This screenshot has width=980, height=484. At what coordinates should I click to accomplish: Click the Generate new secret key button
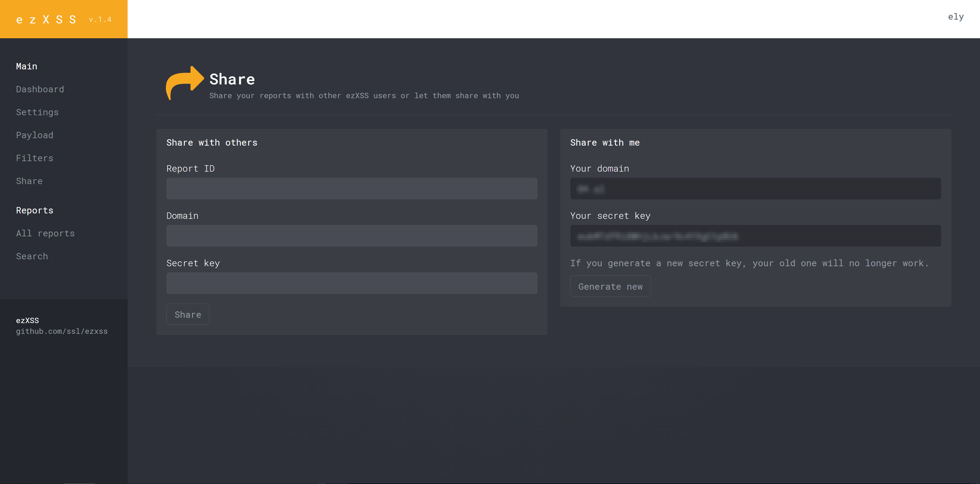pyautogui.click(x=611, y=286)
